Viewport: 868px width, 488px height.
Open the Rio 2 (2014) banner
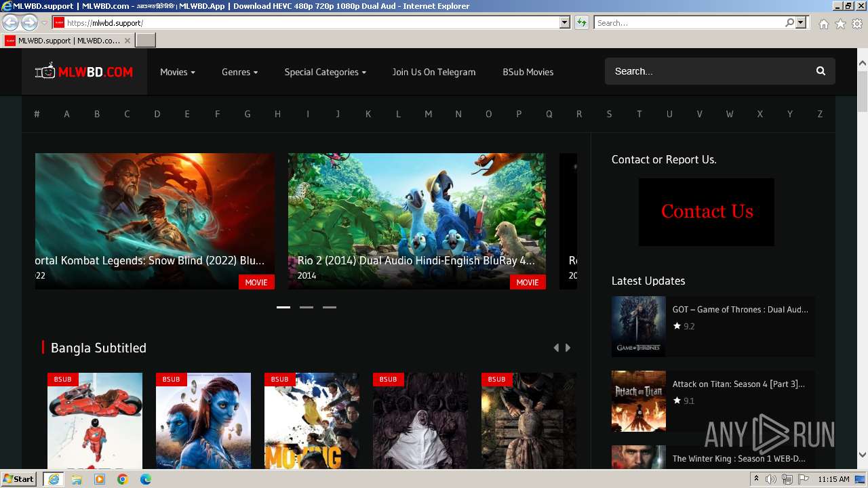(x=417, y=221)
